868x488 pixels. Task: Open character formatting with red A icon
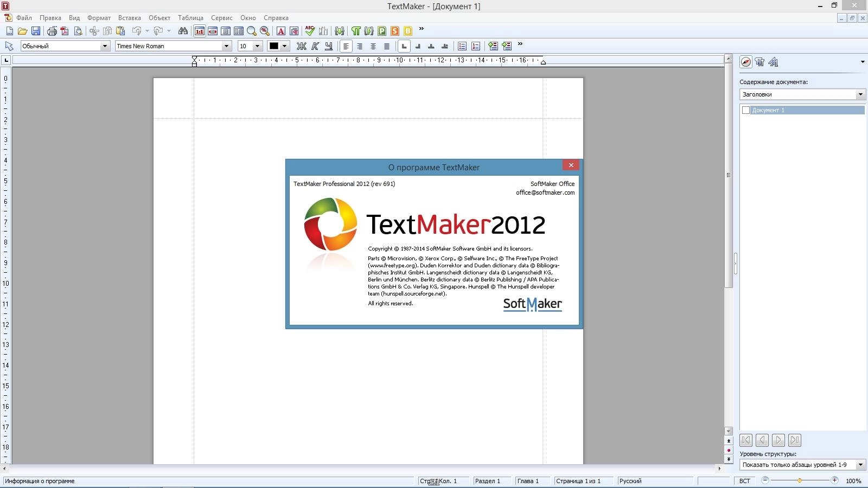tap(281, 31)
